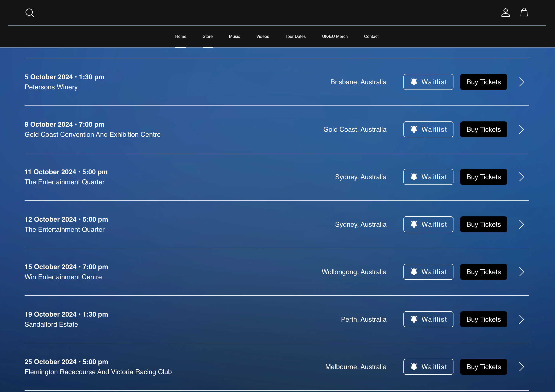This screenshot has height=392, width=555.
Task: Expand the Wollongong event chevron
Action: point(521,272)
